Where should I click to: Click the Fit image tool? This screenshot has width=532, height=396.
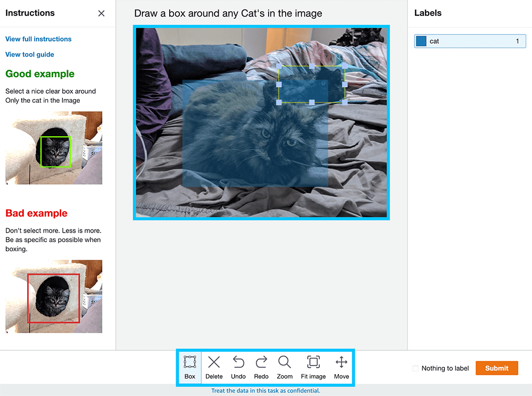(x=313, y=367)
